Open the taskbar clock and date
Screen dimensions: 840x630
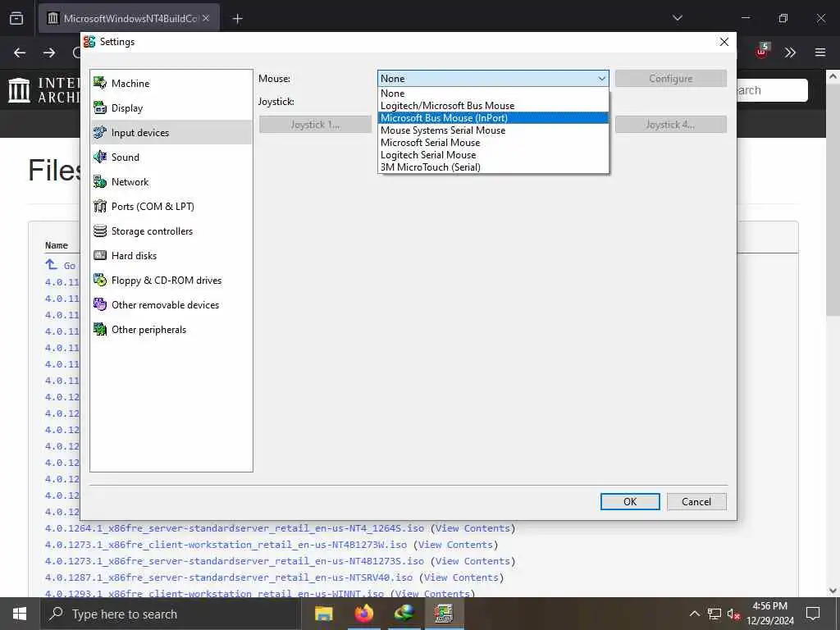point(769,614)
